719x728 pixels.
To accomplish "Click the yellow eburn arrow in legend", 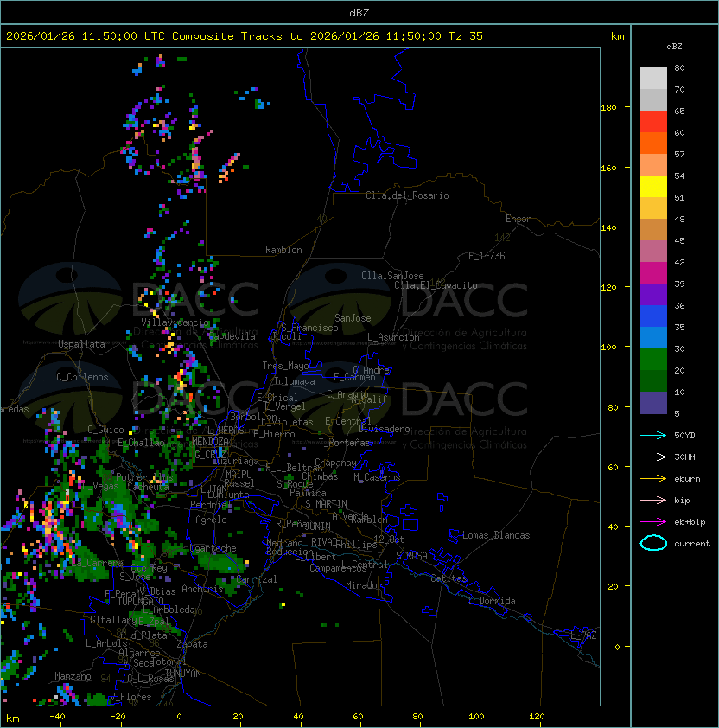I will 653,478.
